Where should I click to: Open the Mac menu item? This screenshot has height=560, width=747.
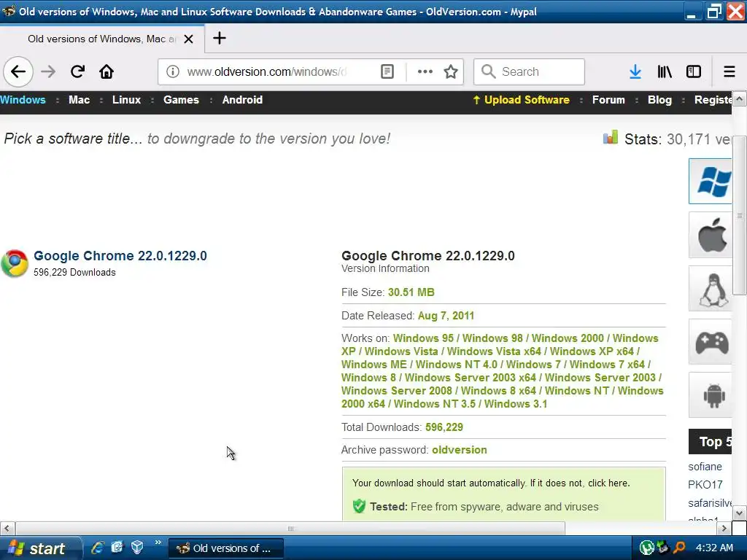[79, 100]
